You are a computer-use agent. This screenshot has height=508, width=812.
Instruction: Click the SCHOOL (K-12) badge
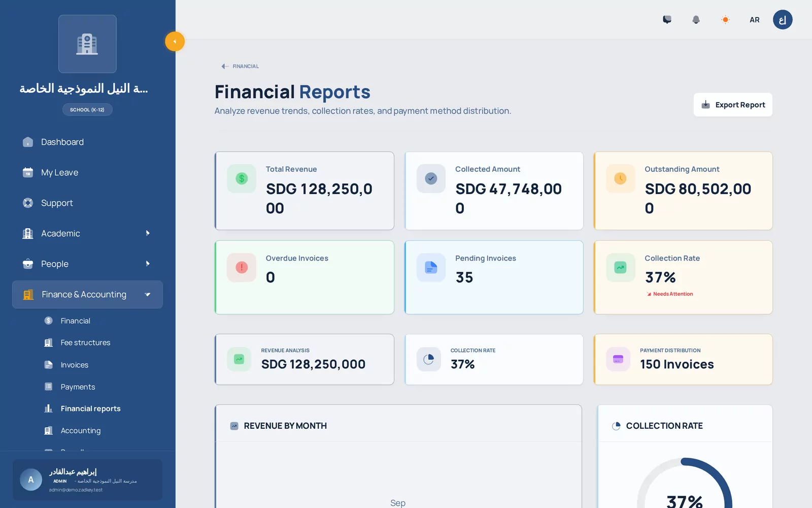click(x=87, y=110)
